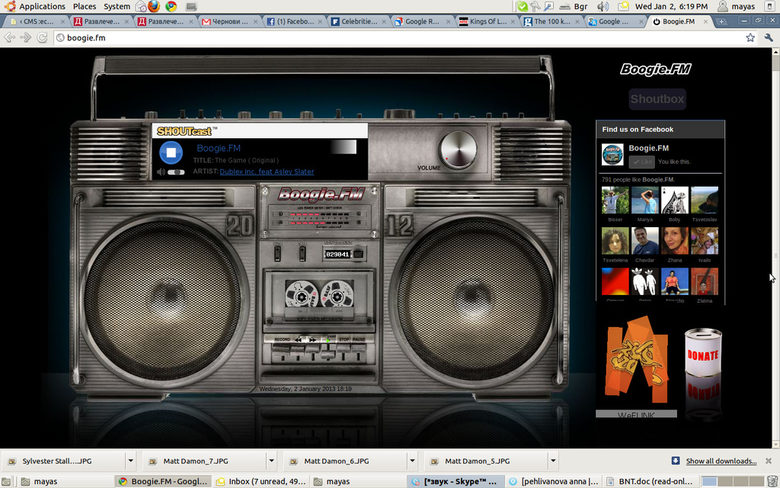Screen dimensions: 780x488
Task: Click the Show all downloads link
Action: 721,461
